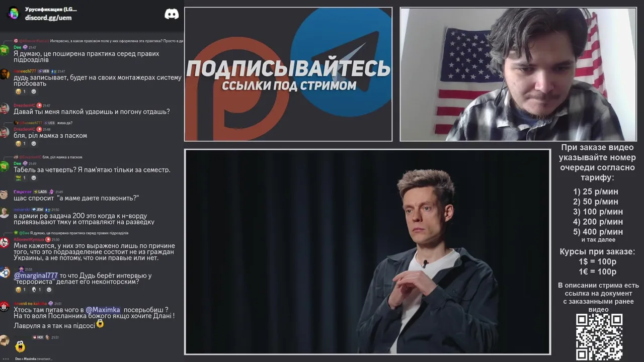Viewport: 644px width, 362px height.
Task: Click the emoji after 'Лавруля а я так на підсосі'
Action: pyautogui.click(x=100, y=324)
